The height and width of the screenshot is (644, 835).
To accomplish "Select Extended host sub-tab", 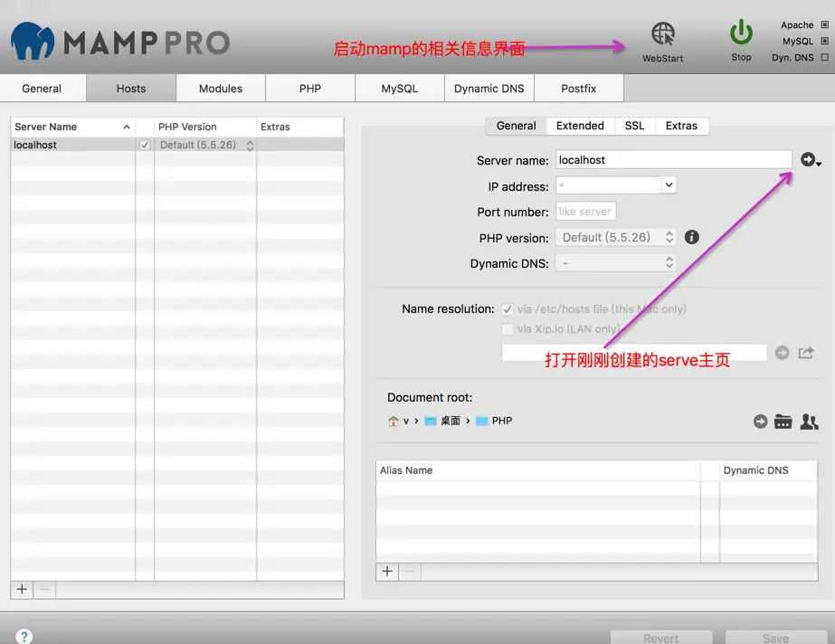I will [580, 126].
